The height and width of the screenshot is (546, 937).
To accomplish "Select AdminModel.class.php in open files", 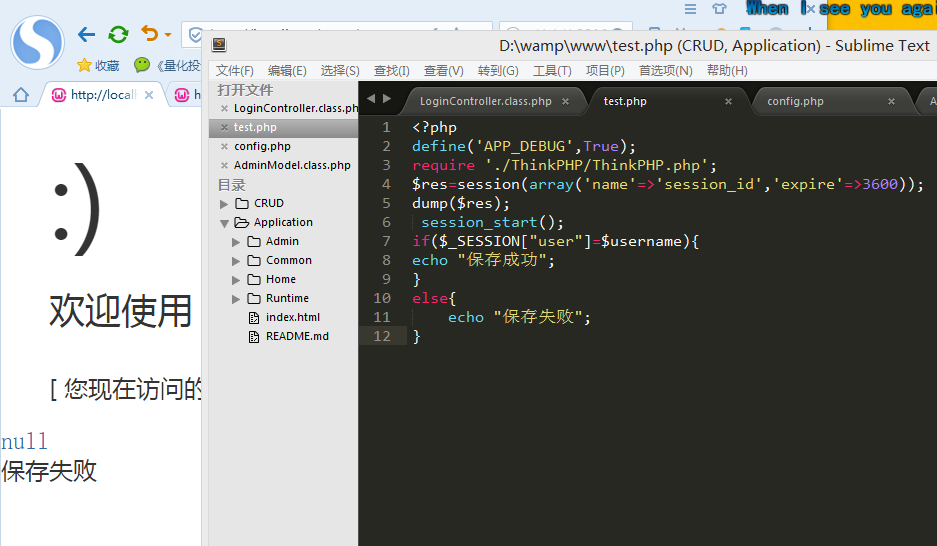I will click(x=292, y=165).
